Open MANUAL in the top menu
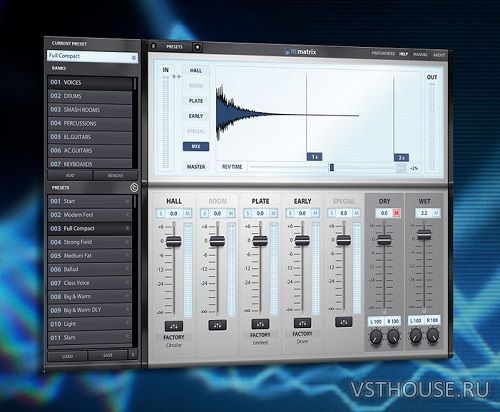Viewport: 500px width, 412px height. point(420,54)
